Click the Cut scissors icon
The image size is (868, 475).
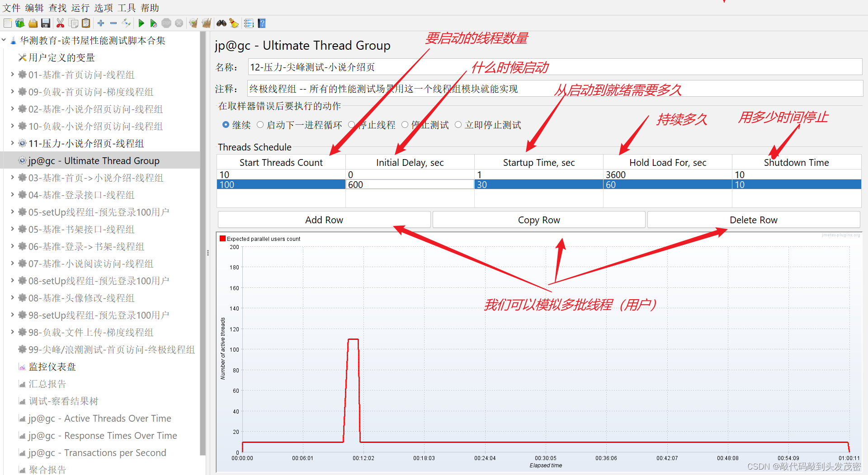click(60, 23)
